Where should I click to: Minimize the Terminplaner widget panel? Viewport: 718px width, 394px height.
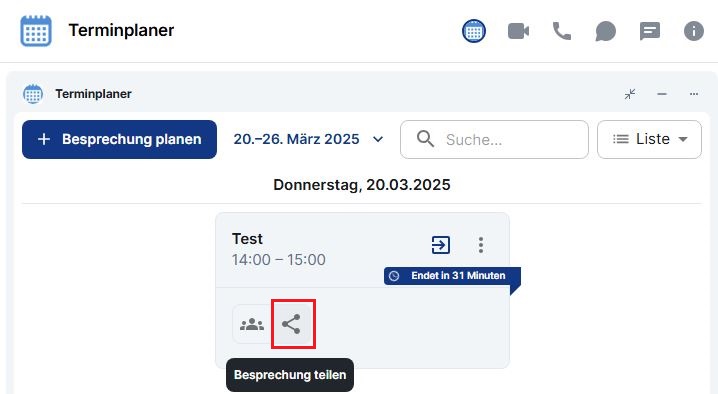(662, 94)
